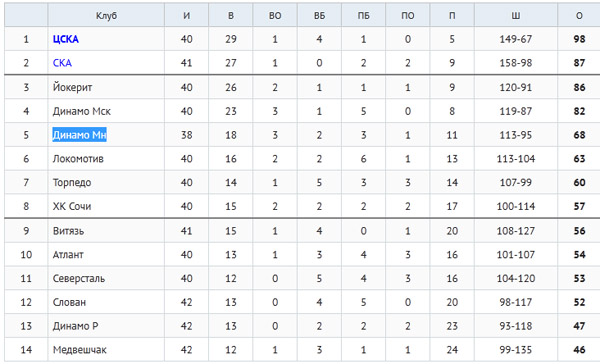
Task: Click the ПО column header
Action: coord(408,16)
